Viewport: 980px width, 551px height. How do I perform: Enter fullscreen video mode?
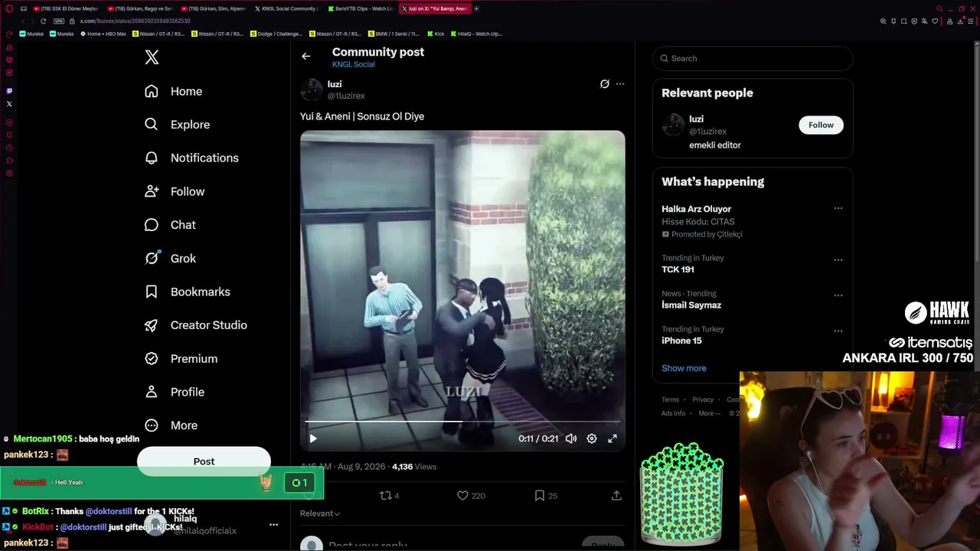point(612,439)
